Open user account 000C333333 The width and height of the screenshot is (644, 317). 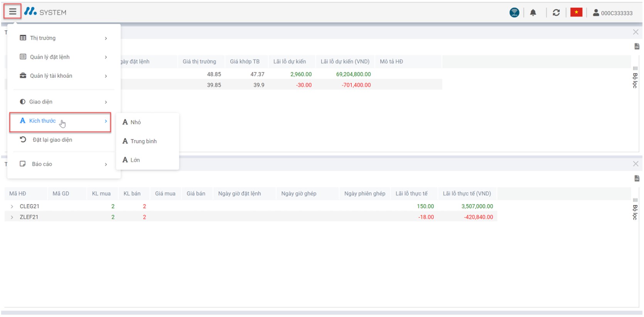pos(612,13)
